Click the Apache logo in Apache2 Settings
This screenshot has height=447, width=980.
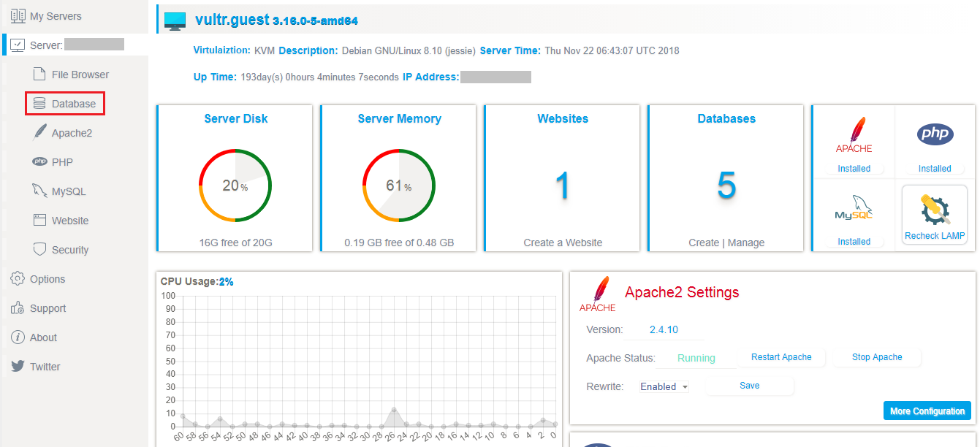597,294
